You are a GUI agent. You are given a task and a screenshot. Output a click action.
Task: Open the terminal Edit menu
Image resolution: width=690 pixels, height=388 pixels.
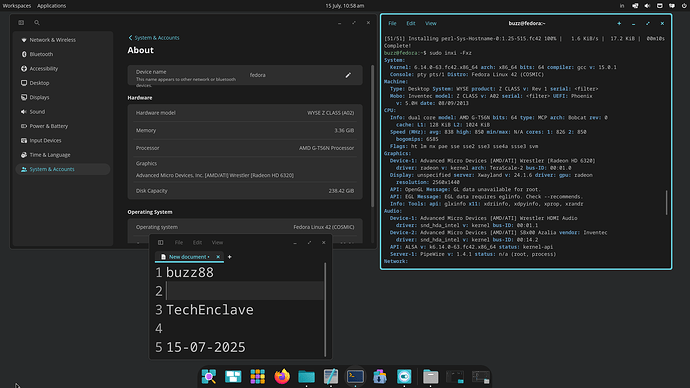click(x=411, y=23)
